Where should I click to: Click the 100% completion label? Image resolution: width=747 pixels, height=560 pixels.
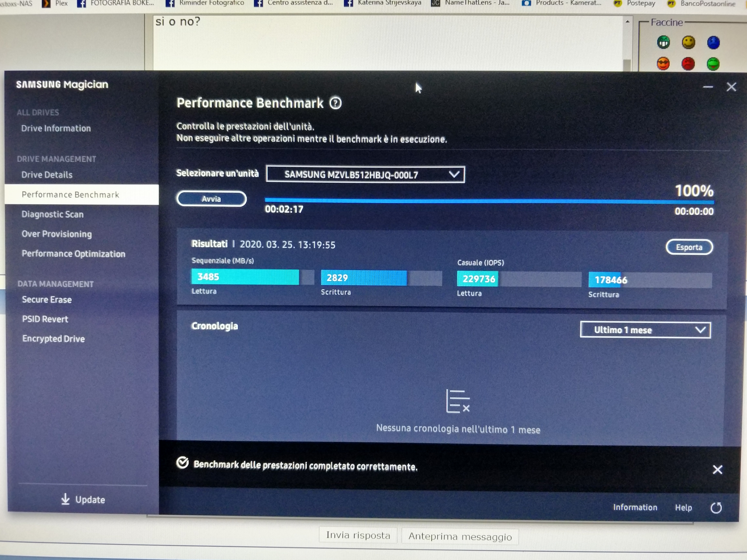coord(694,191)
